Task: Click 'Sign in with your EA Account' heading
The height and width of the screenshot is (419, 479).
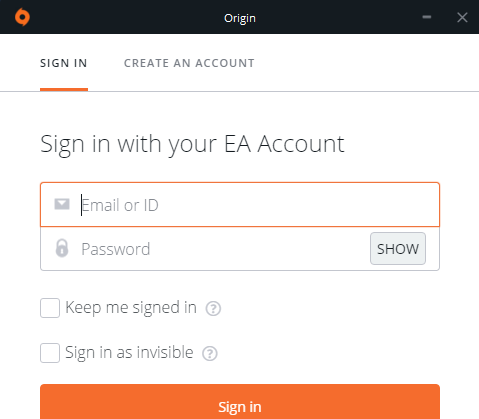Action: click(192, 144)
